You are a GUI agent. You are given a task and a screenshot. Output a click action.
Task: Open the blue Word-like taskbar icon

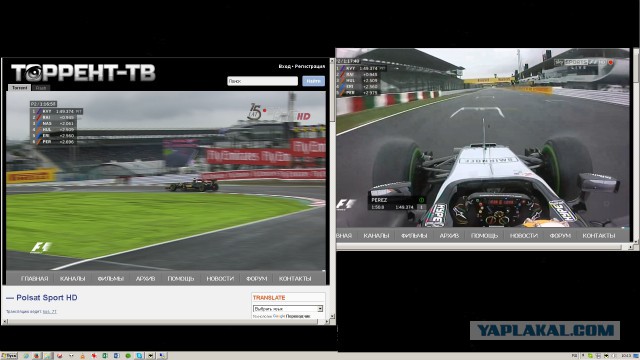click(116, 356)
